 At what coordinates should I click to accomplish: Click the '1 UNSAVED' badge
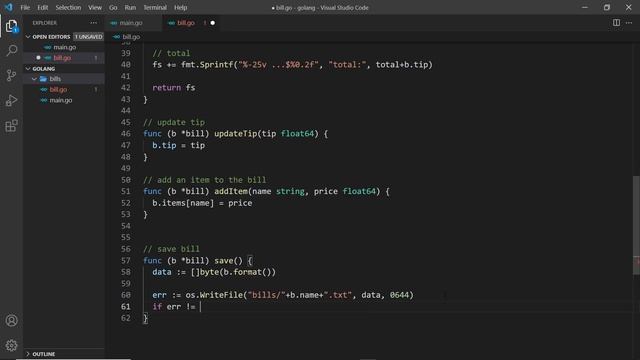(x=89, y=37)
